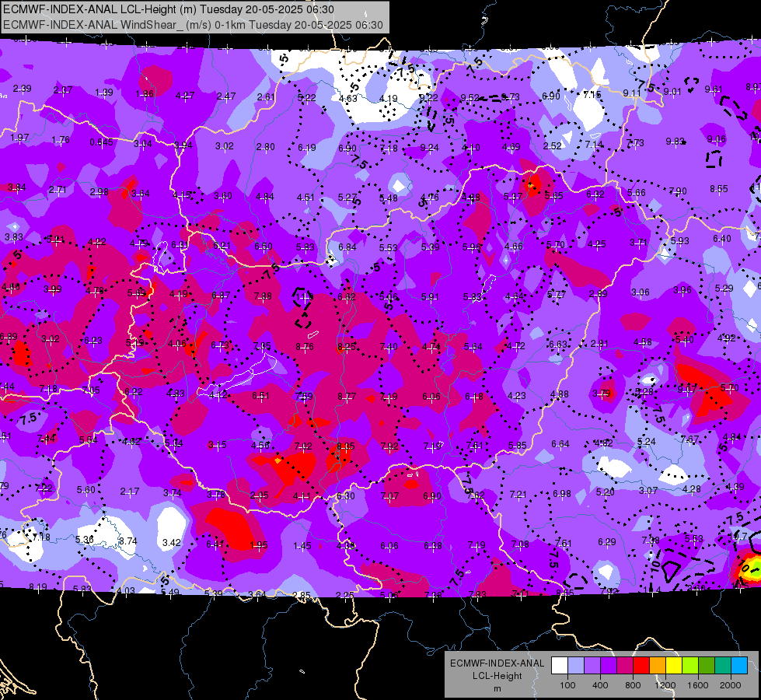Click the grid value 9.61
This screenshot has width=761, height=700.
pyautogui.click(x=714, y=89)
